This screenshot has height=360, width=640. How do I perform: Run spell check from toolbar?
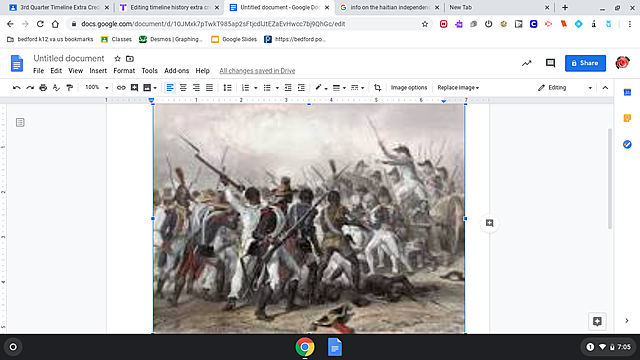coord(56,88)
